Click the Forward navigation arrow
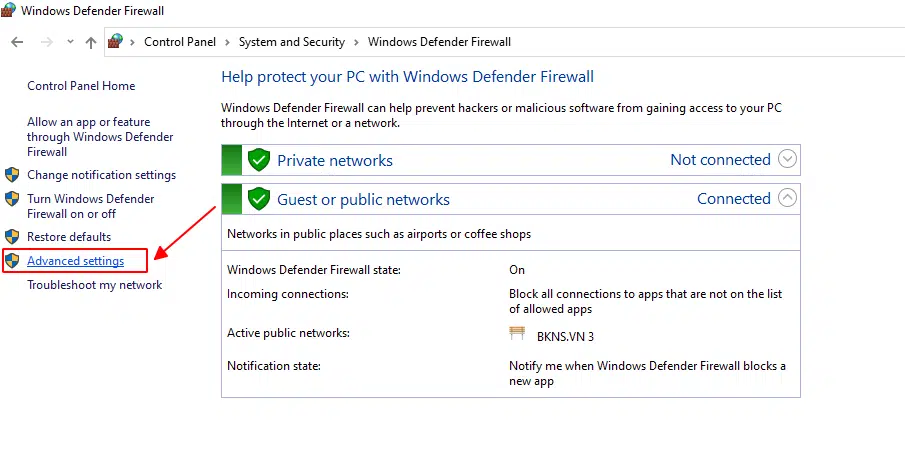Screen dimensions: 905x457 46,42
